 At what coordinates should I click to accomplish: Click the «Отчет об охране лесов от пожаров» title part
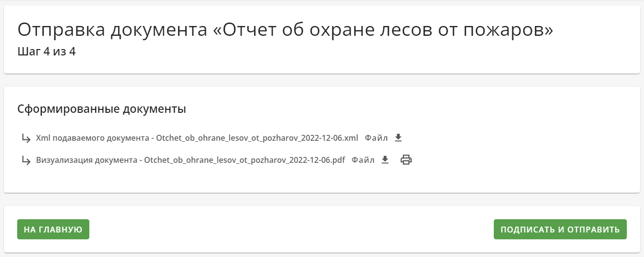coord(384,30)
